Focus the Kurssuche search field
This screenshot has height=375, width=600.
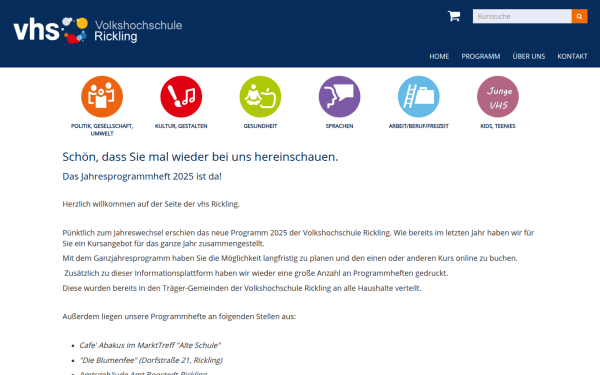click(x=522, y=16)
